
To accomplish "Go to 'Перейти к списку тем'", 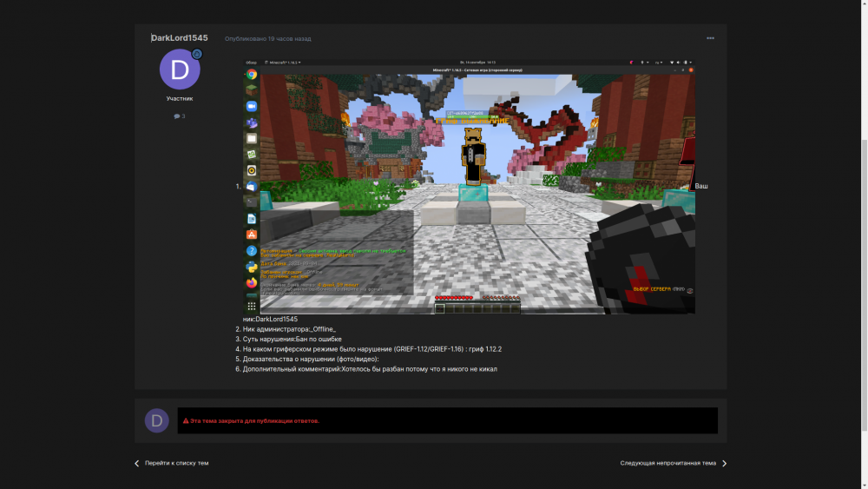I will click(176, 463).
